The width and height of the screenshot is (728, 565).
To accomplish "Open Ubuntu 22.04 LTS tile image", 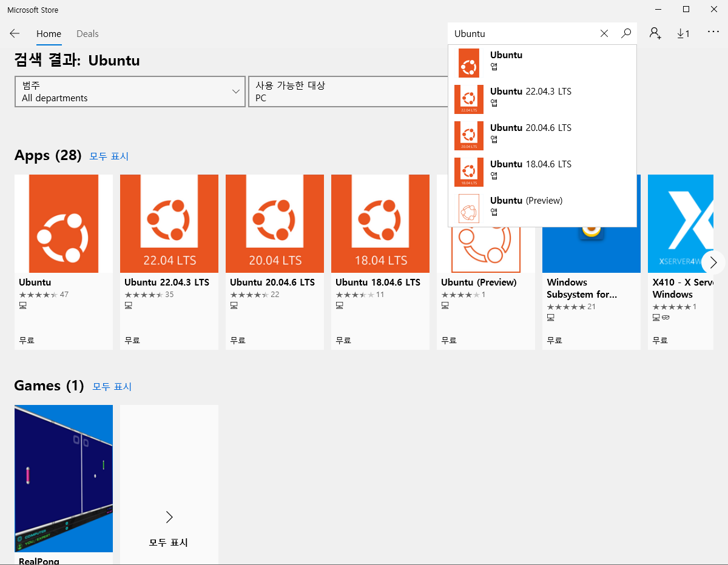I will point(169,224).
